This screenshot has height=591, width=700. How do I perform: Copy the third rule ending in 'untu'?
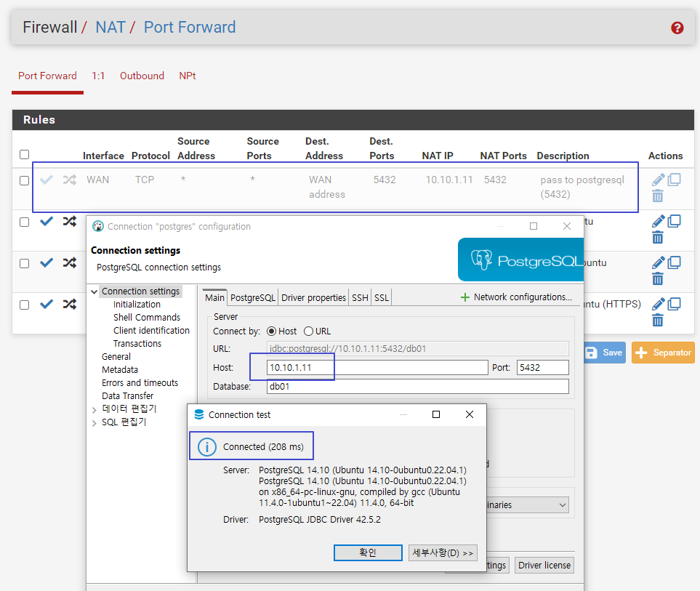674,262
